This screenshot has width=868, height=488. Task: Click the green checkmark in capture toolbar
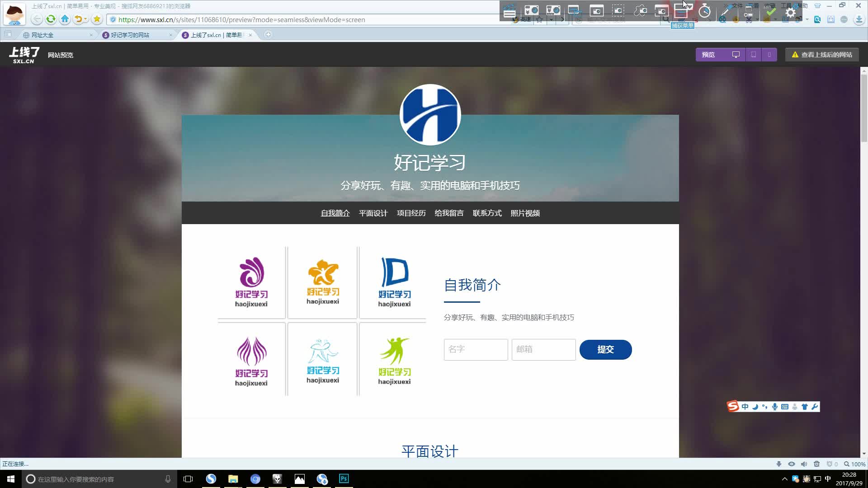(771, 12)
